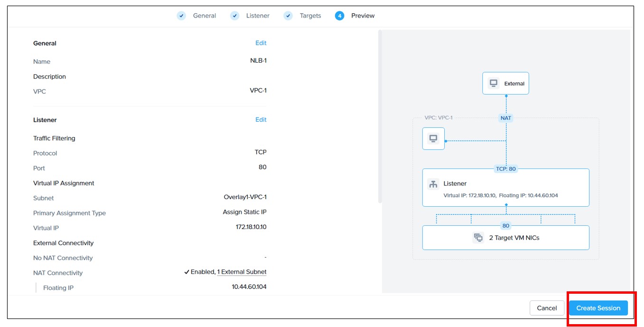Click the General step checkmark icon
This screenshot has height=327, width=644.
[x=181, y=16]
